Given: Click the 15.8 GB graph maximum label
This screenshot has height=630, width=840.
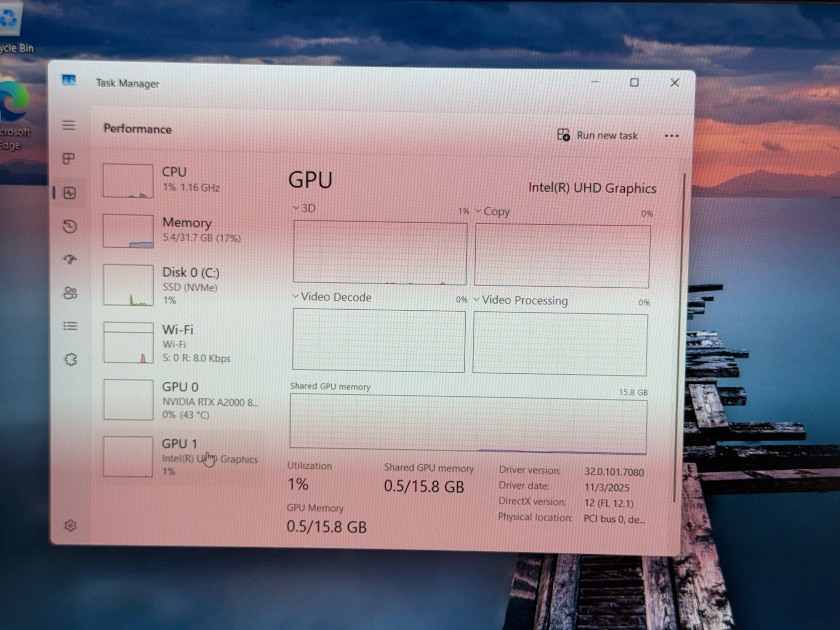Looking at the screenshot, I should pyautogui.click(x=633, y=392).
